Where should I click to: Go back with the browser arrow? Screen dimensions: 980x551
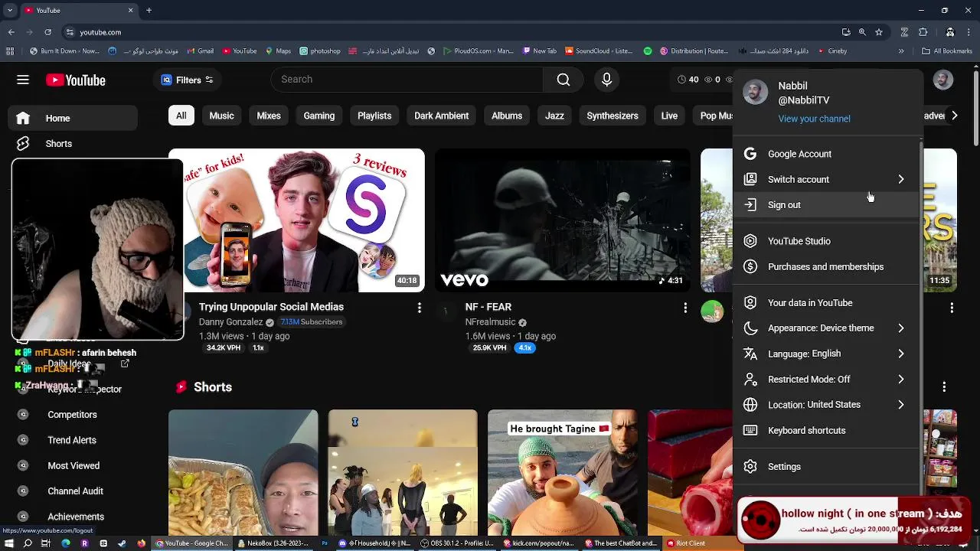point(11,32)
